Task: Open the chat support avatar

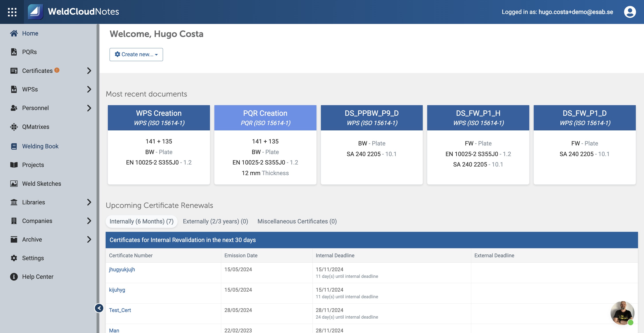Action: [622, 313]
